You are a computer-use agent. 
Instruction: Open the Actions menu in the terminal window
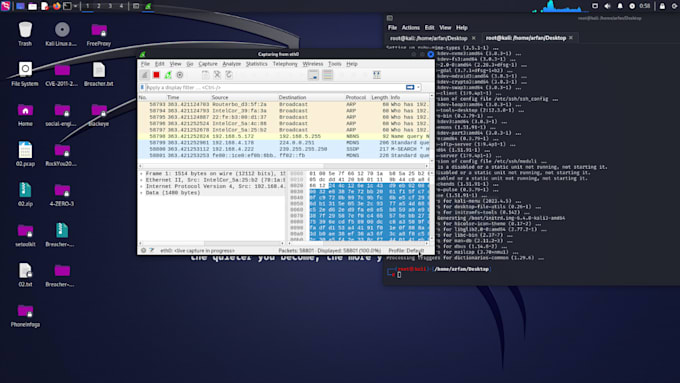point(410,28)
